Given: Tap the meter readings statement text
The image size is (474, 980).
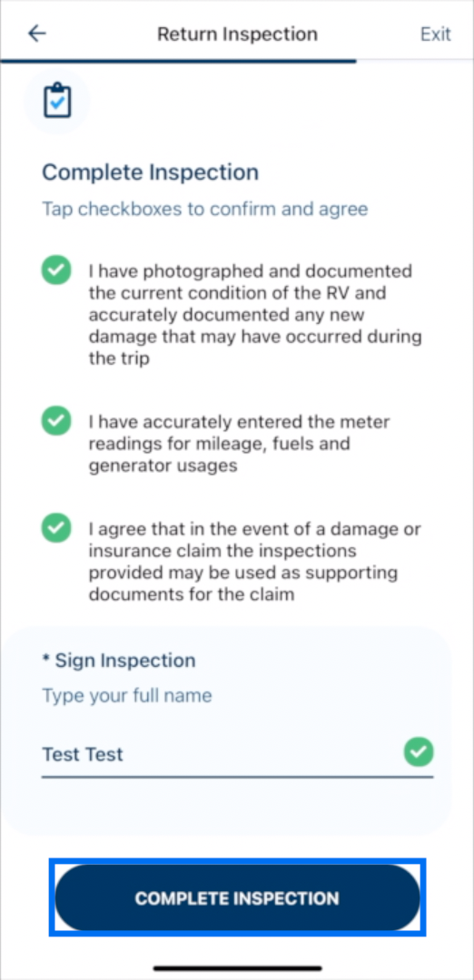Looking at the screenshot, I should pos(239,444).
